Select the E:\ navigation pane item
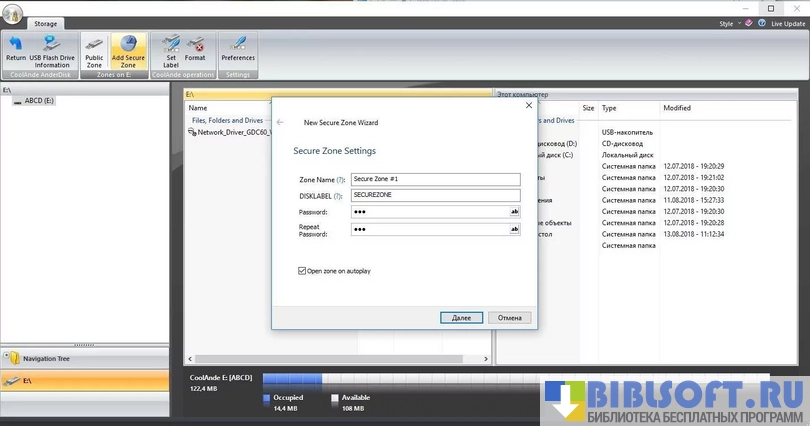810x426 pixels. [85, 380]
